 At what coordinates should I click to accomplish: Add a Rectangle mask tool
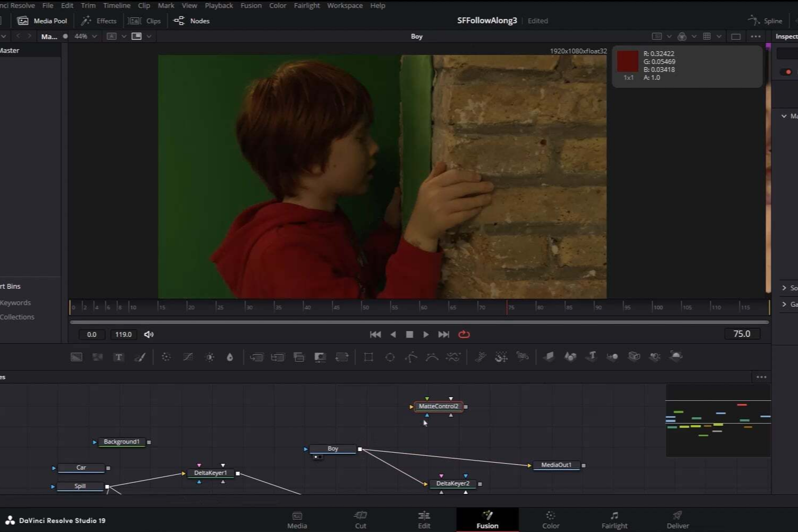point(369,357)
